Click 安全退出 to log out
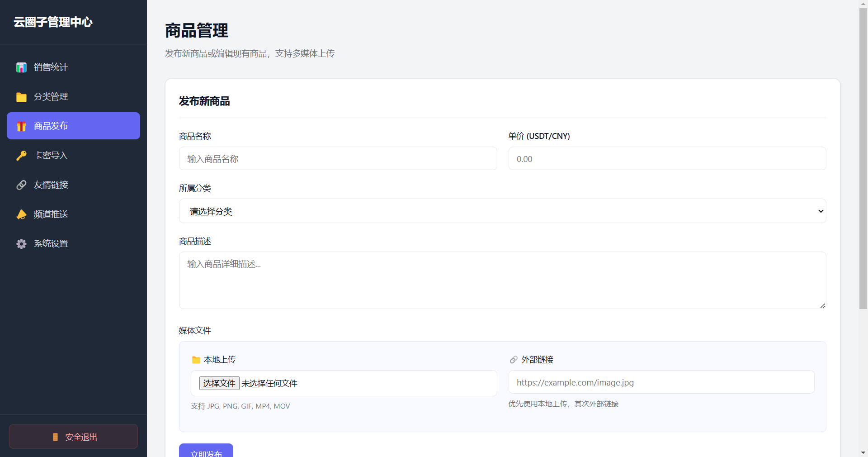 tap(73, 437)
